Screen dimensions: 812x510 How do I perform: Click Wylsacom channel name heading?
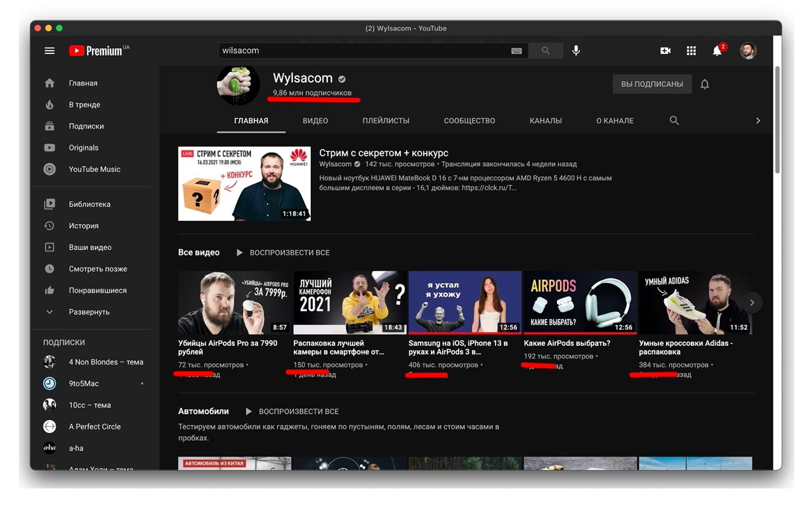pyautogui.click(x=303, y=78)
